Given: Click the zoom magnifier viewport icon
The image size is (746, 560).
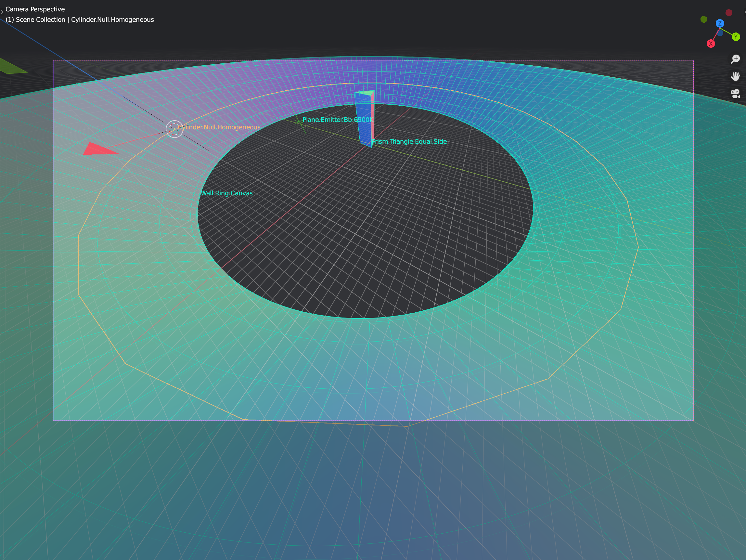Looking at the screenshot, I should (735, 59).
